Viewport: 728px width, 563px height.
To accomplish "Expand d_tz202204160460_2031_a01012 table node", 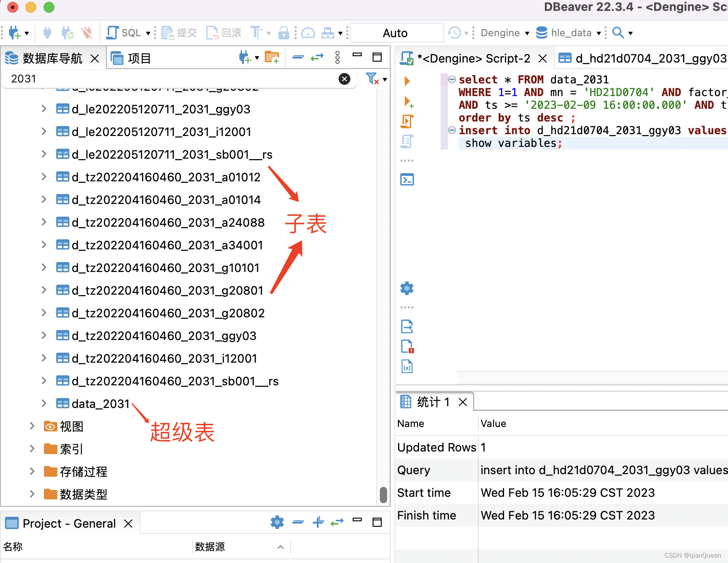I will point(44,177).
